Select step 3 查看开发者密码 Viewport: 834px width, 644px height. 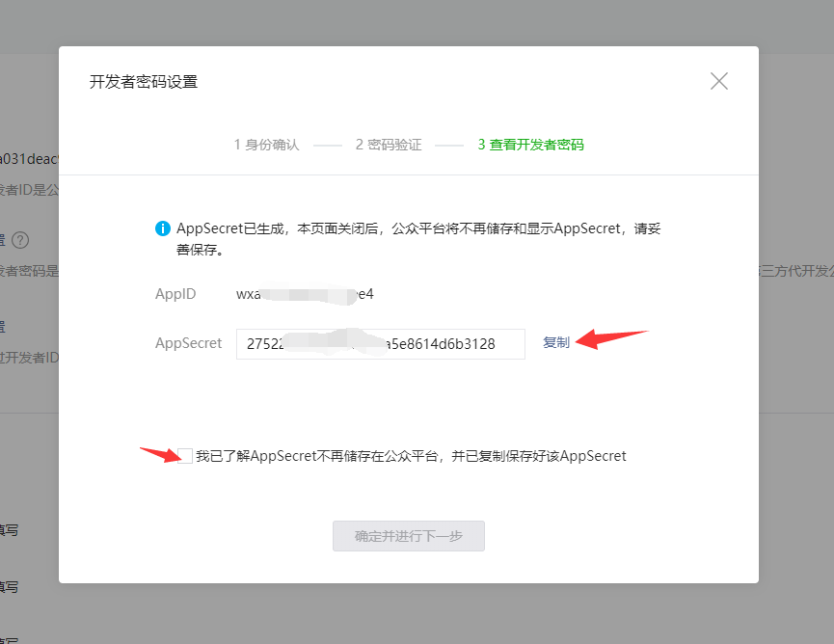(x=530, y=145)
